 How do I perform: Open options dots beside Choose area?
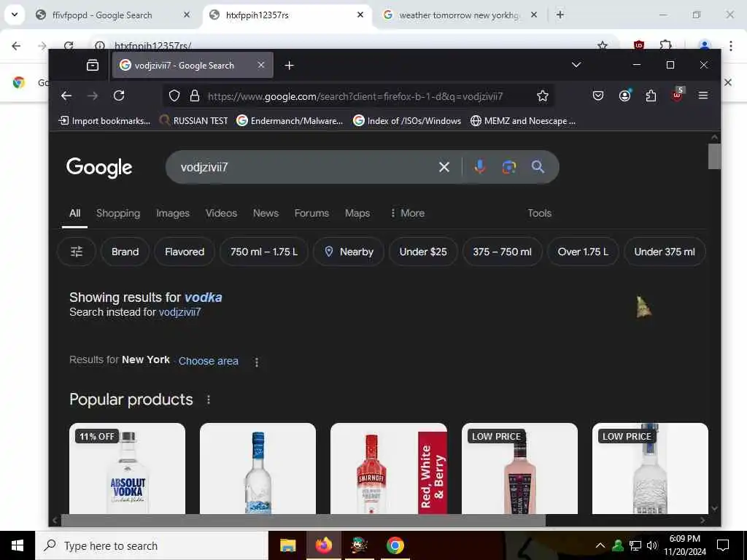[x=256, y=362]
